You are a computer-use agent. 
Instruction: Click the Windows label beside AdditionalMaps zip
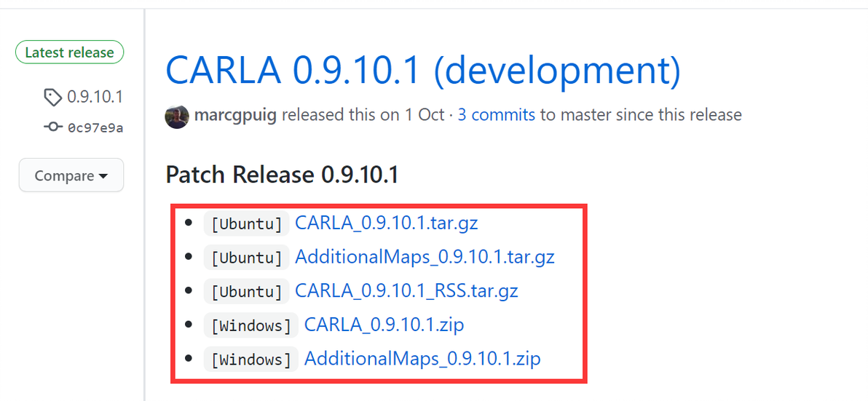(x=250, y=360)
